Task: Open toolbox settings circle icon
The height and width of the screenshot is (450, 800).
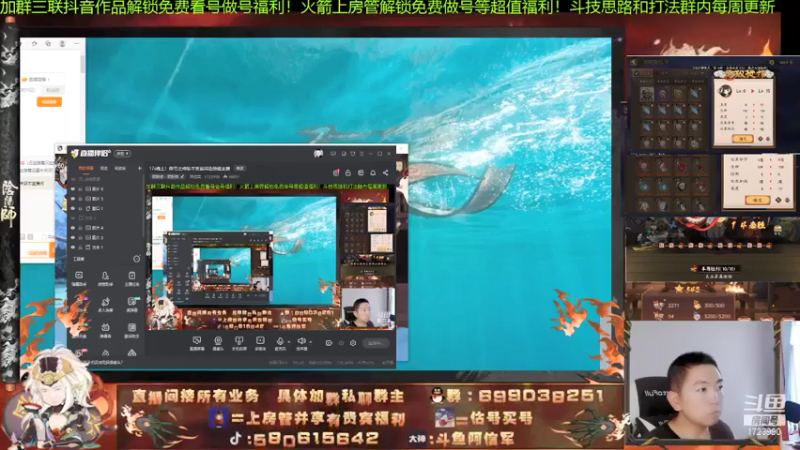Action: pos(137,259)
